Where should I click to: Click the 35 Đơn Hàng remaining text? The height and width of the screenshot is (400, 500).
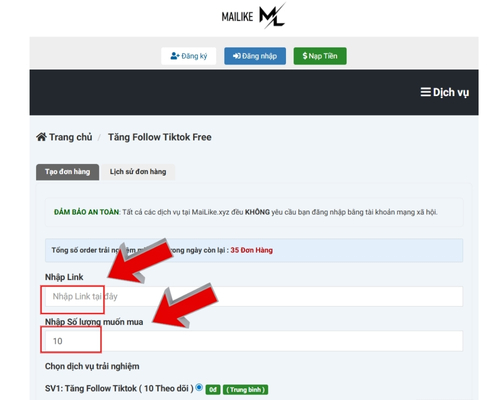pos(252,250)
